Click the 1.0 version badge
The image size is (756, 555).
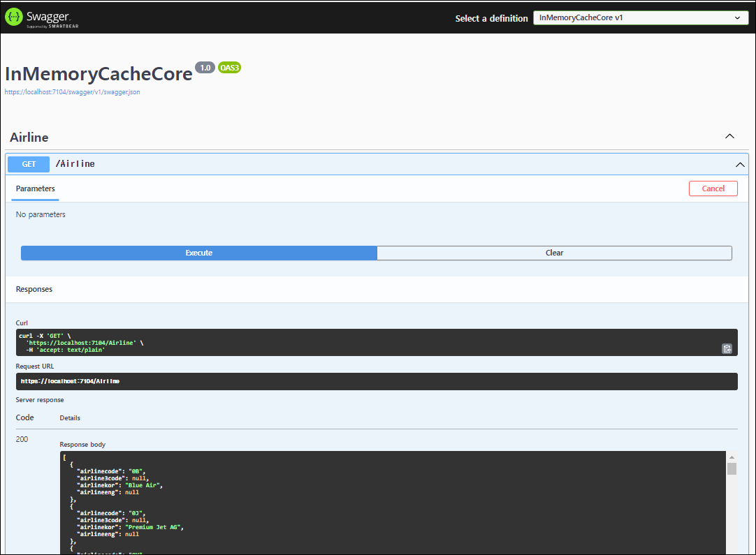205,68
